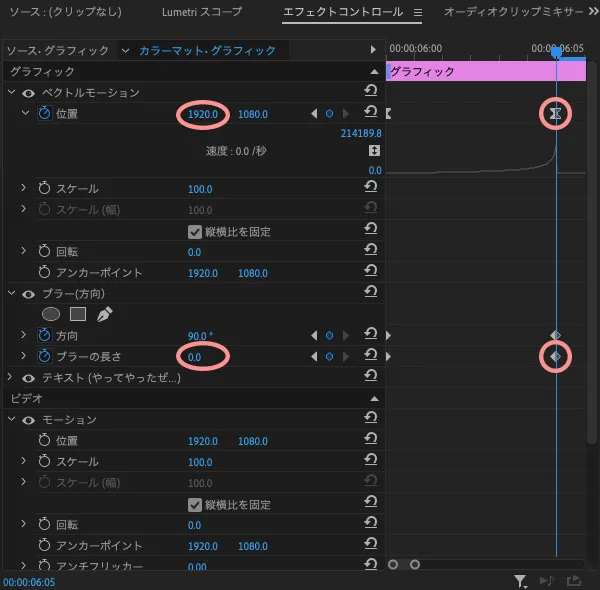The height and width of the screenshot is (590, 600).
Task: Toggle テキスト layer visibility eye
Action: [28, 378]
